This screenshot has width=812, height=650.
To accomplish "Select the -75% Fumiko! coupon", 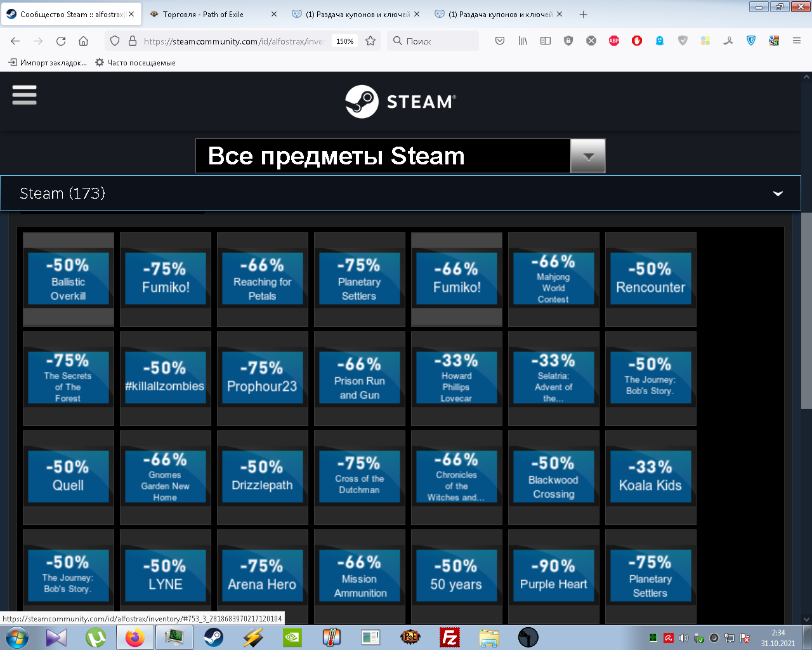I will click(166, 279).
